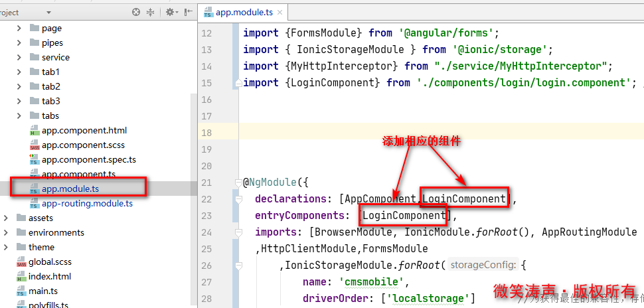The image size is (644, 308).
Task: Expand the environments folder
Action: point(6,232)
